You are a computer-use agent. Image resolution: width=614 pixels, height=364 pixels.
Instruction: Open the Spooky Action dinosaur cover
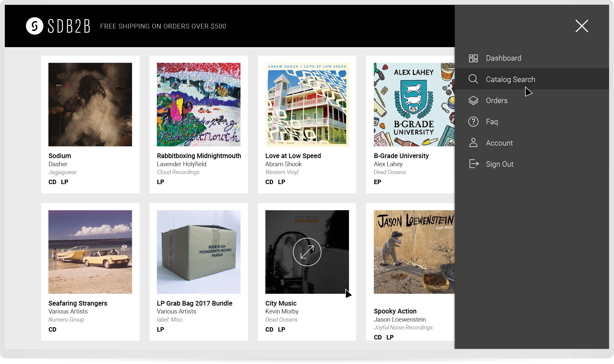[414, 252]
